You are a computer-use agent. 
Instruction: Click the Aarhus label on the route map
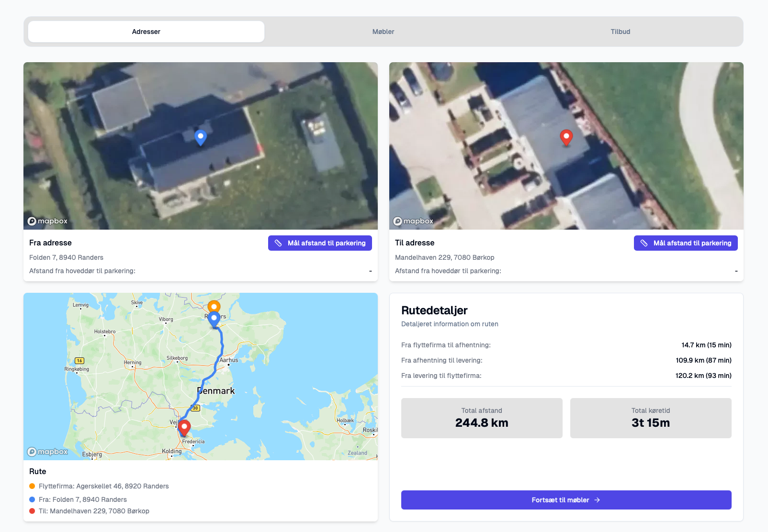[x=229, y=360]
